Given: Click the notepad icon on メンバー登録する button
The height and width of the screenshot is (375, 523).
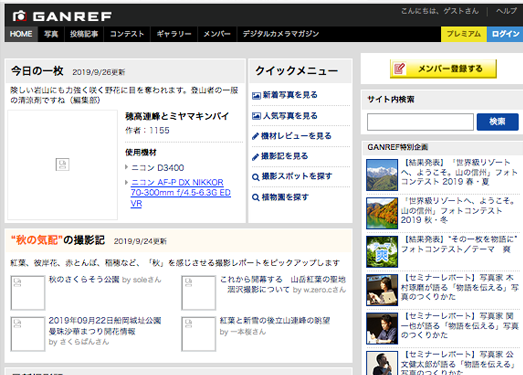Looking at the screenshot, I should click(x=399, y=69).
